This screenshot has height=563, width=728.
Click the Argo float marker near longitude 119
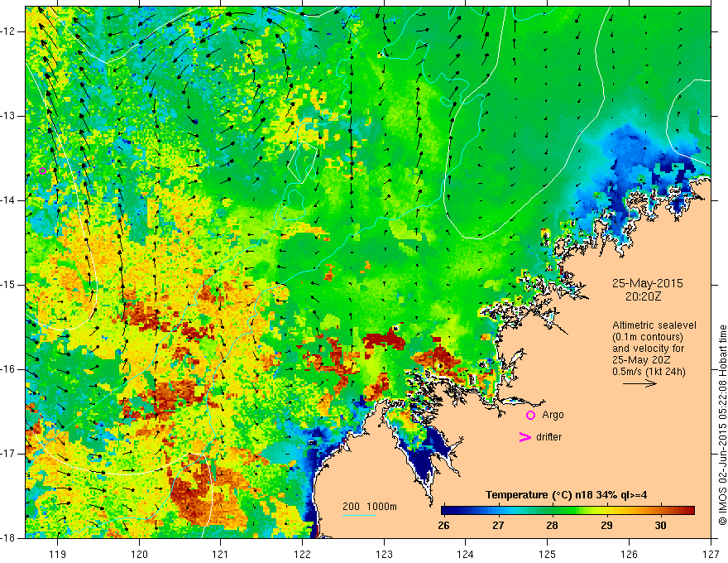pyautogui.click(x=43, y=171)
